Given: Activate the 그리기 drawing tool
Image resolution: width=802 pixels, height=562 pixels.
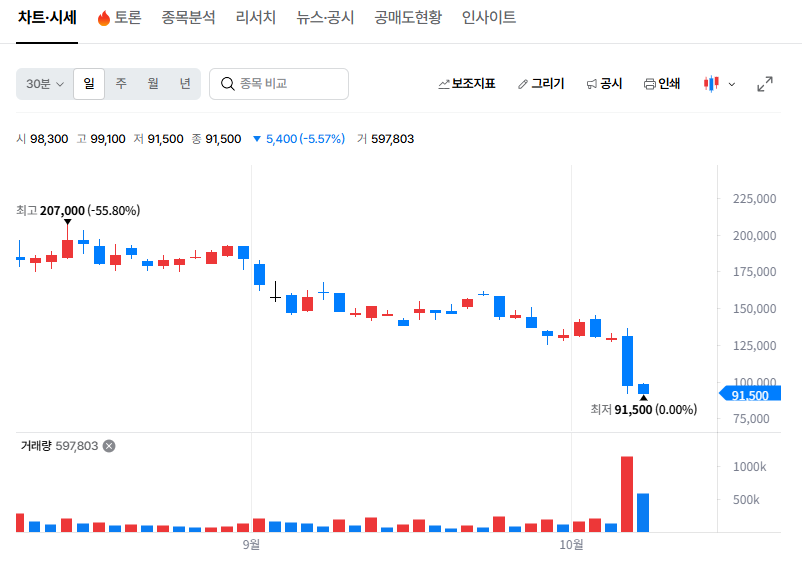Looking at the screenshot, I should (541, 84).
